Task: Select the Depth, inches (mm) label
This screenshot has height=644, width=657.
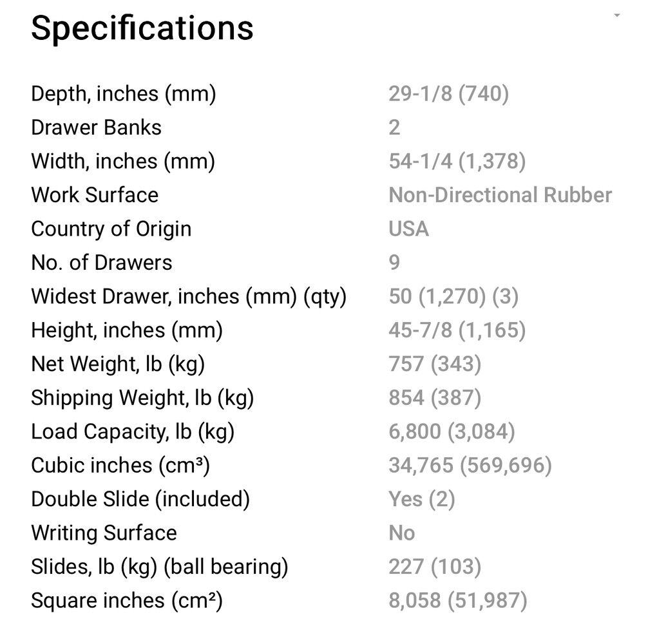Action: [123, 94]
